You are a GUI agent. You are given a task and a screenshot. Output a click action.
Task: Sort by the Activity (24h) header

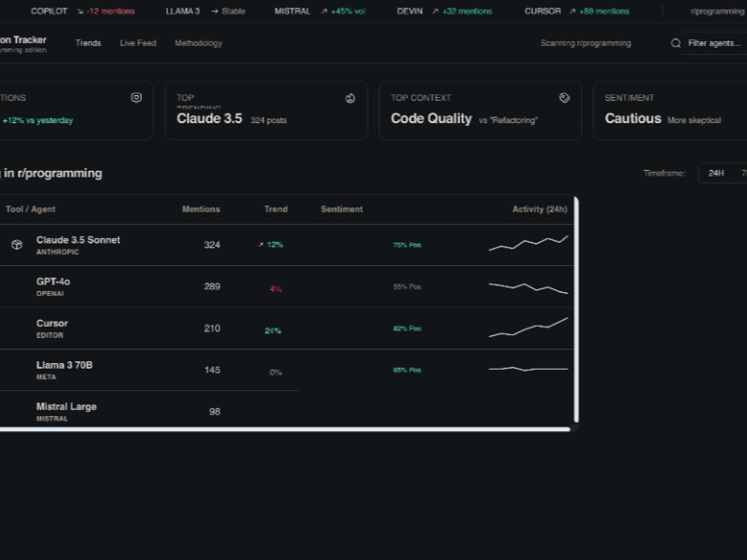point(539,209)
